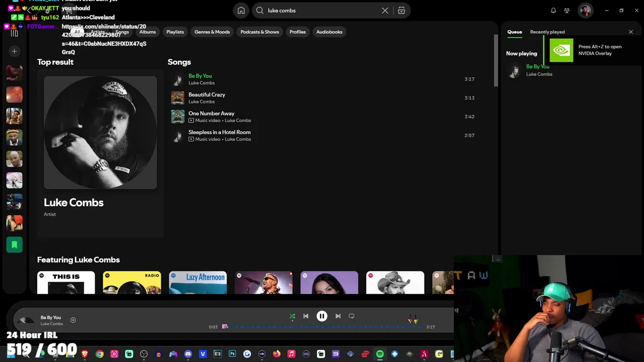Open Your Library sidebar icon
644x362 pixels.
click(14, 33)
